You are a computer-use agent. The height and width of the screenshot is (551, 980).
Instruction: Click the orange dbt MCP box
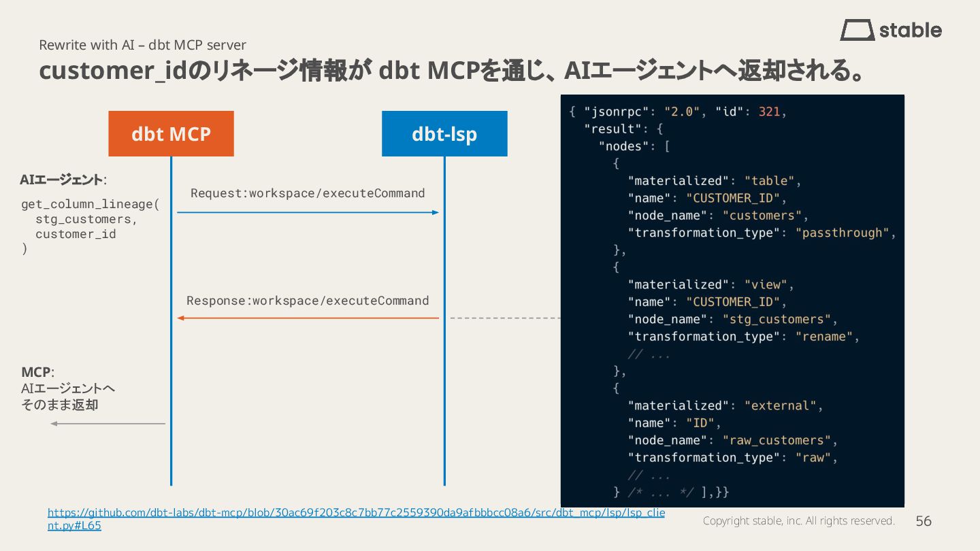[x=171, y=134]
